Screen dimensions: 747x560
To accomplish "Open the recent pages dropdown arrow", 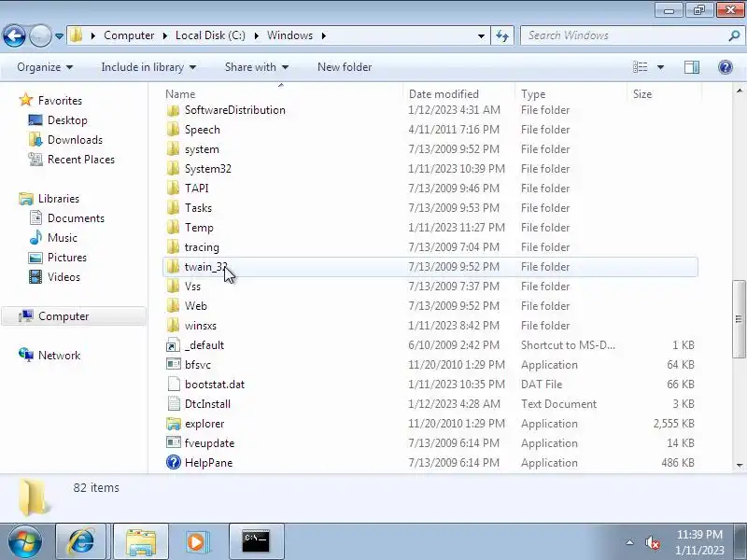I will pos(59,36).
